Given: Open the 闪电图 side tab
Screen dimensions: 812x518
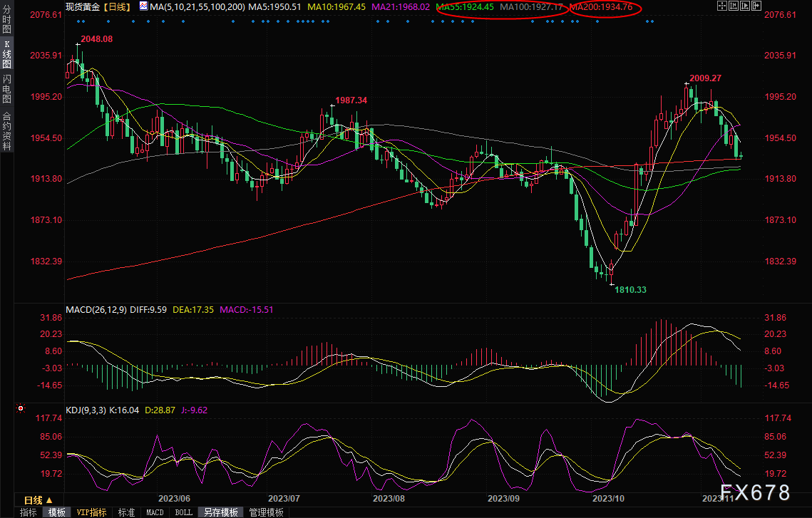Looking at the screenshot, I should pyautogui.click(x=6, y=89).
